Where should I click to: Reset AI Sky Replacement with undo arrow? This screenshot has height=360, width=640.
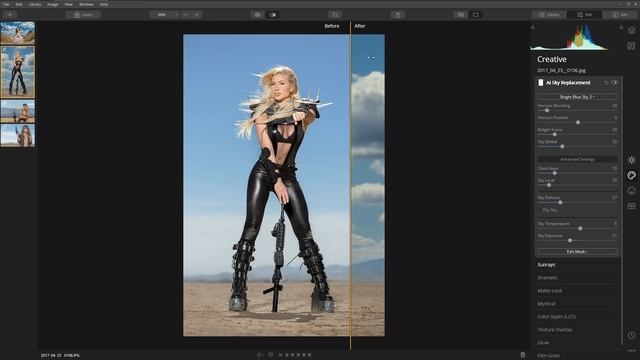(606, 83)
